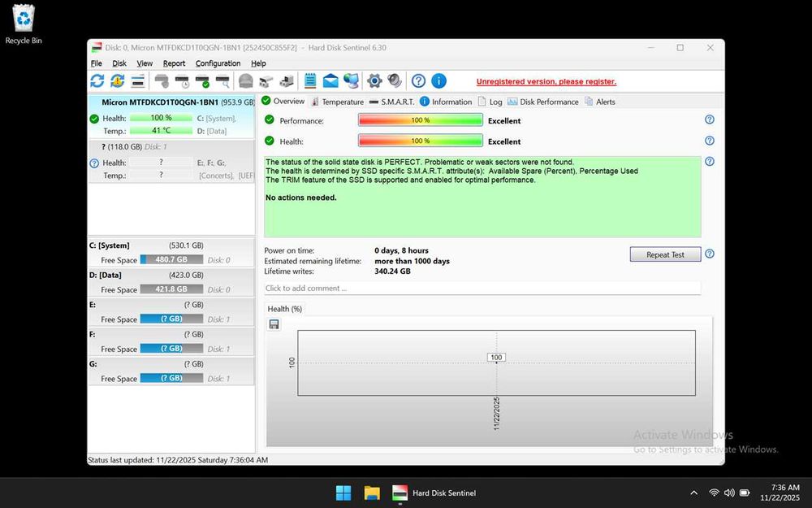This screenshot has width=812, height=508.
Task: Click the Hard Disk Sentinel taskbar button
Action: [x=434, y=493]
